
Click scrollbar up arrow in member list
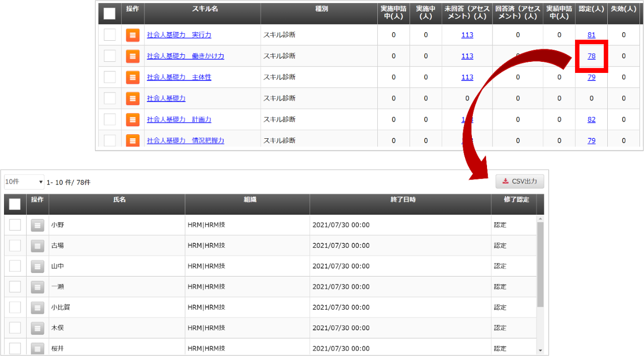tap(540, 219)
